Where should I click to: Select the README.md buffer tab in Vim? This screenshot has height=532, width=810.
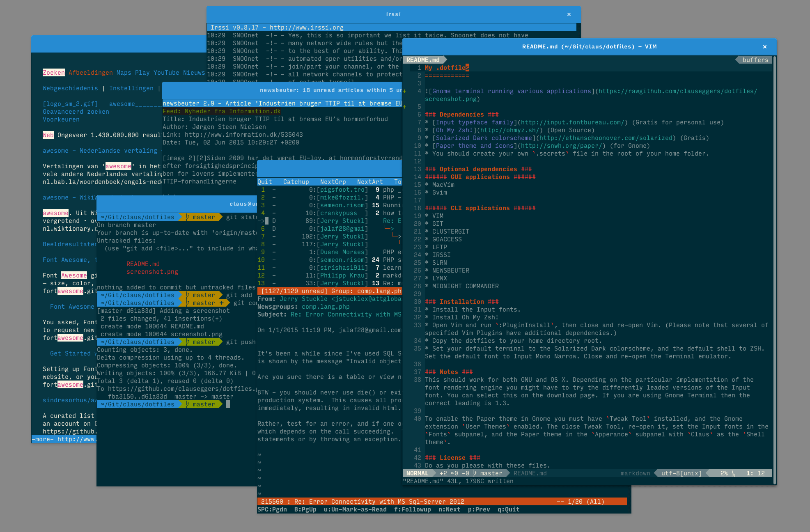[423, 60]
